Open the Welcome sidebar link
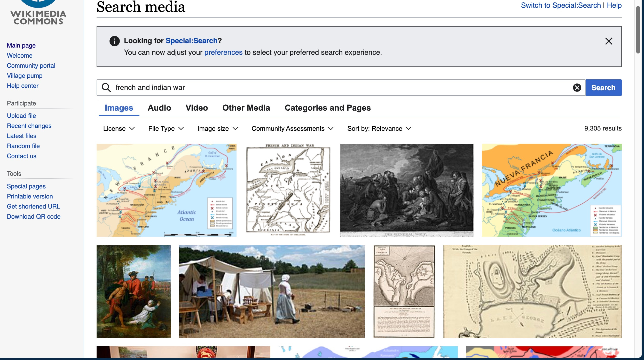This screenshot has height=360, width=644. click(x=20, y=56)
